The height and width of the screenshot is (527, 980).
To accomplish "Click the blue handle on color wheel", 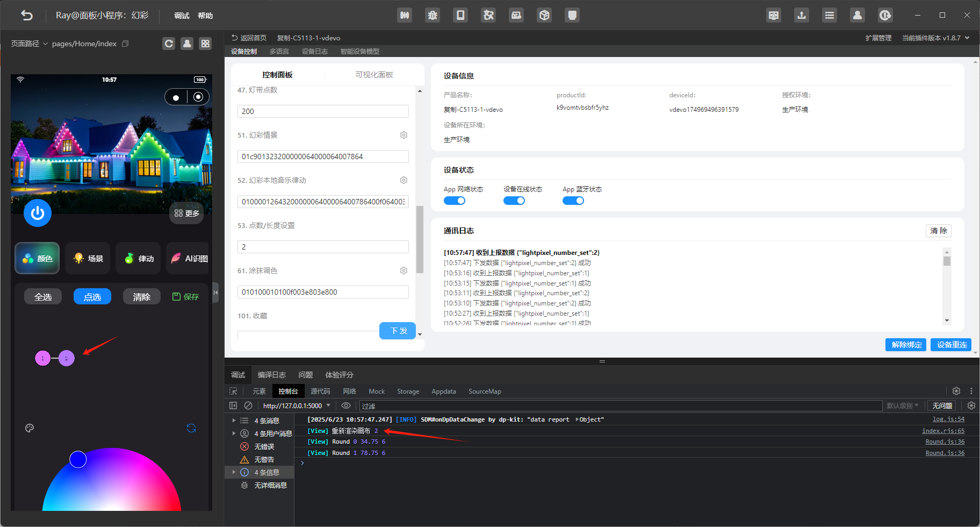I will tap(78, 459).
